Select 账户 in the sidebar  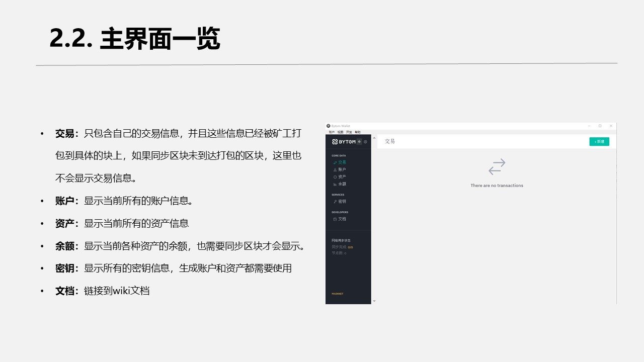340,170
